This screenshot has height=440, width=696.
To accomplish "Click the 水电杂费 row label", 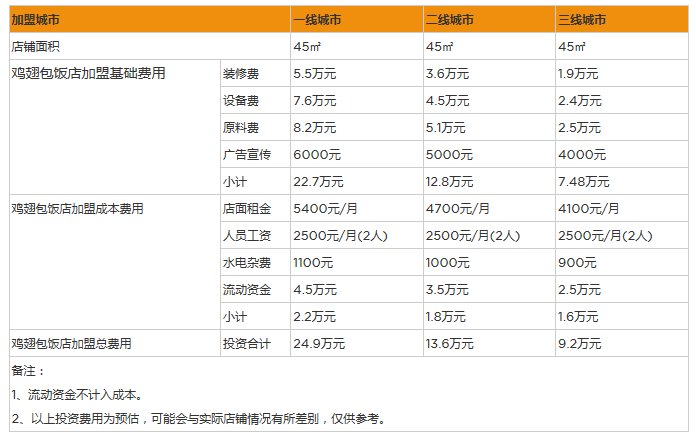I will [x=246, y=263].
